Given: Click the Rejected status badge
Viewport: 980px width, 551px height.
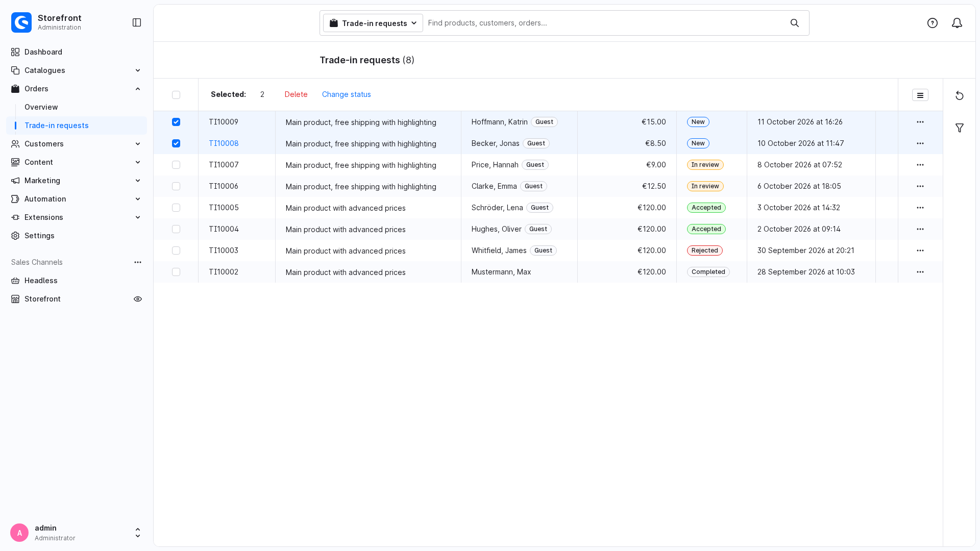Looking at the screenshot, I should pyautogui.click(x=705, y=251).
